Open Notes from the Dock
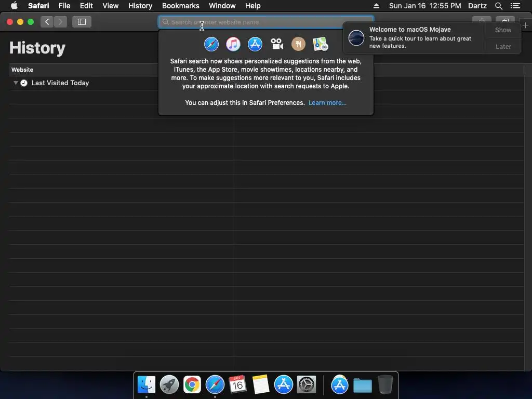This screenshot has height=399, width=532. pyautogui.click(x=261, y=385)
